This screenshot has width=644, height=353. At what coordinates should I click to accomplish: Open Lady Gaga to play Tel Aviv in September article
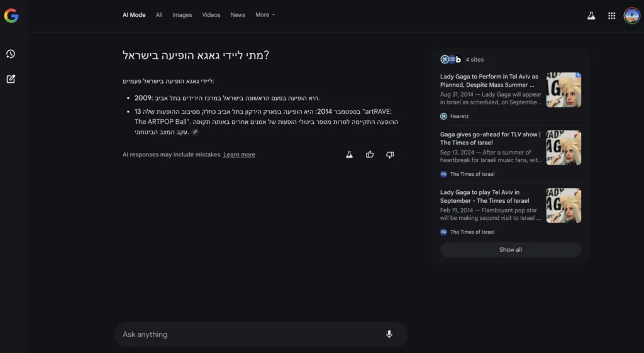485,197
